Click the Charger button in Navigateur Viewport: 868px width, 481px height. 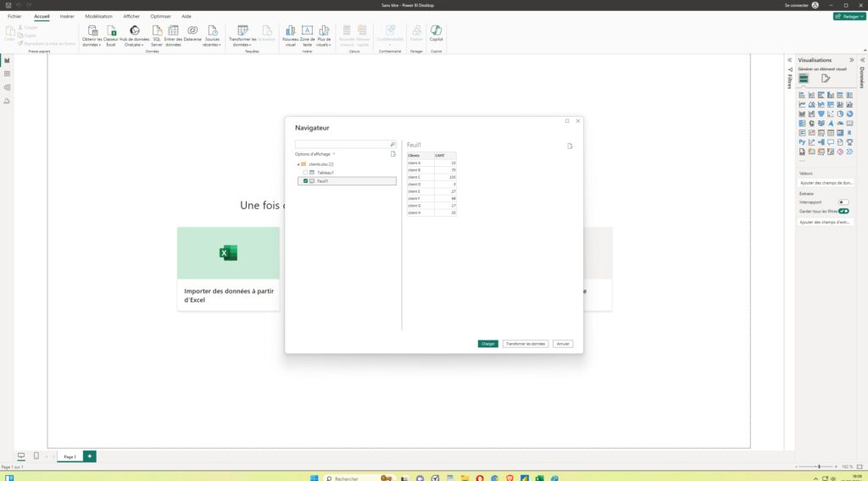(487, 344)
